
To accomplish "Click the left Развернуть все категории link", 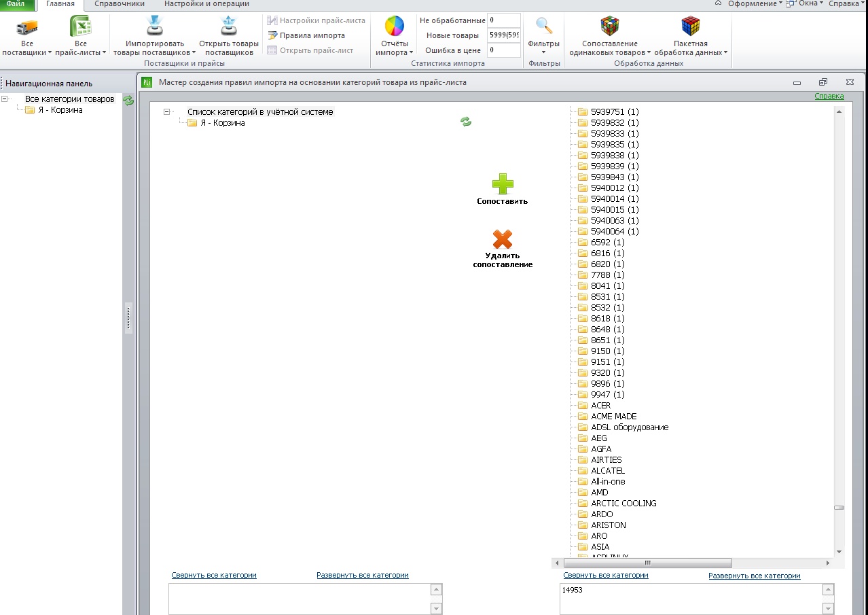I will pyautogui.click(x=363, y=575).
